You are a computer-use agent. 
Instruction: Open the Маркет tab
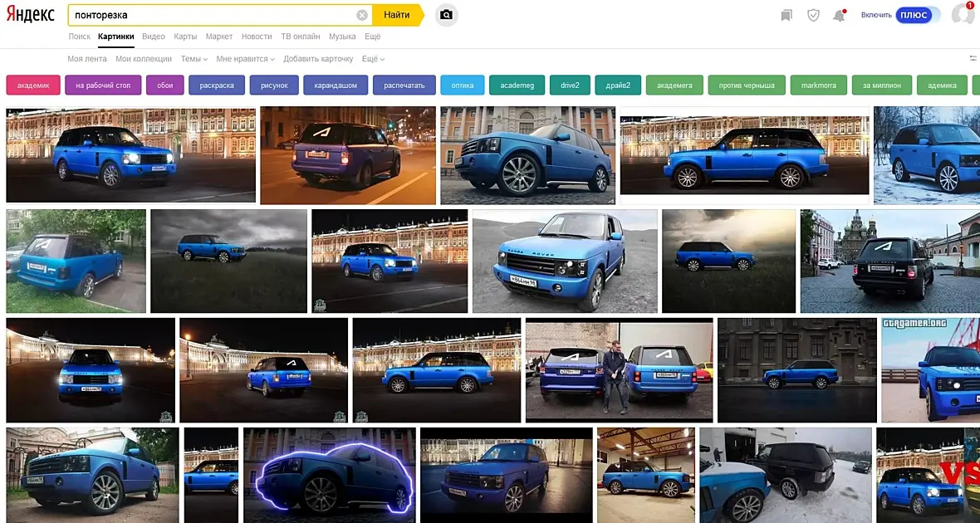(218, 37)
